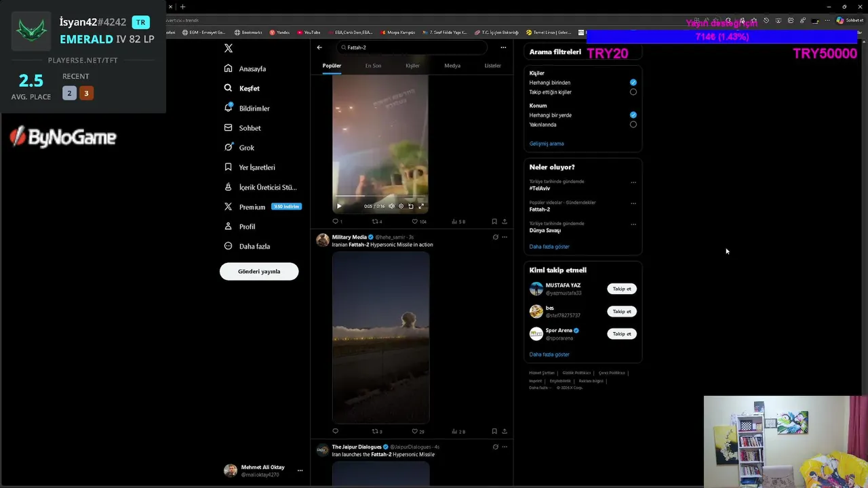868x488 pixels.
Task: Open the Military Media explosion video
Action: [x=380, y=337]
